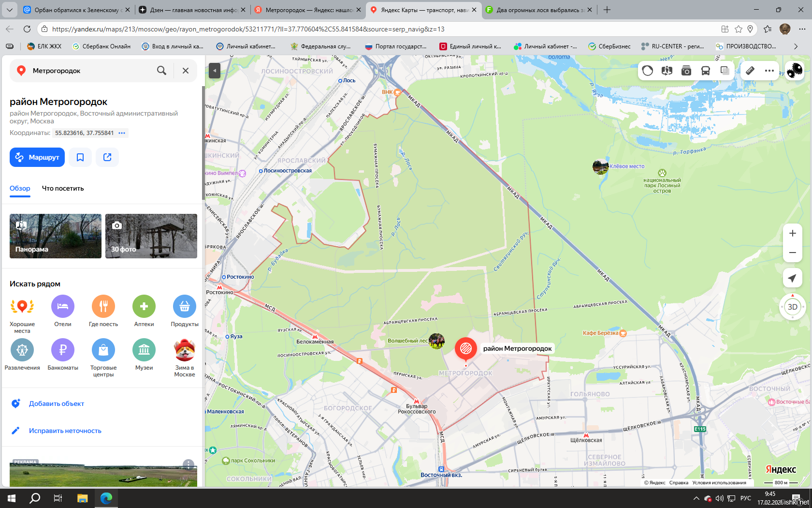This screenshot has height=508, width=812.
Task: Locate my position arrow button
Action: click(x=793, y=278)
